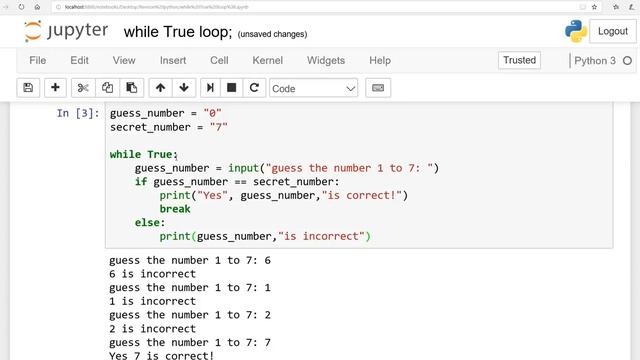Screen dimensions: 640x360
Task: Click the 'else:' code line
Action: [150, 222]
